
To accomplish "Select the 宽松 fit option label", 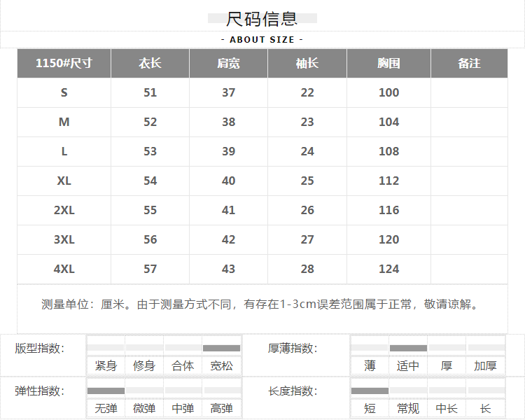I will pyautogui.click(x=221, y=365).
